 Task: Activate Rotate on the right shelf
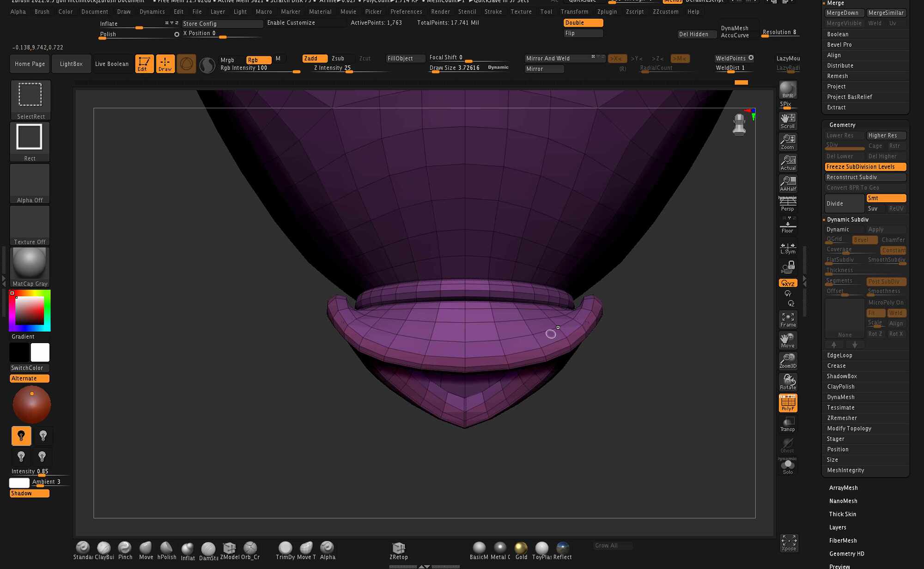pos(788,381)
